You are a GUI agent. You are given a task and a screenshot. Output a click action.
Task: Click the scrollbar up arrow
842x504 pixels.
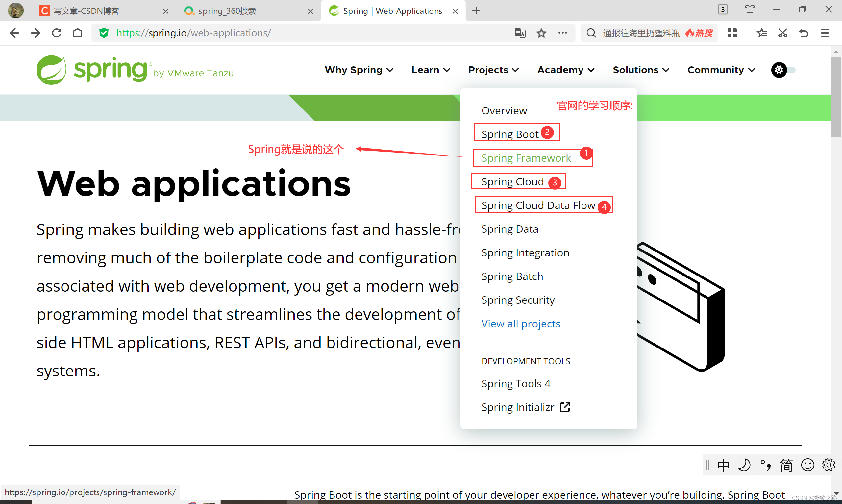point(836,52)
